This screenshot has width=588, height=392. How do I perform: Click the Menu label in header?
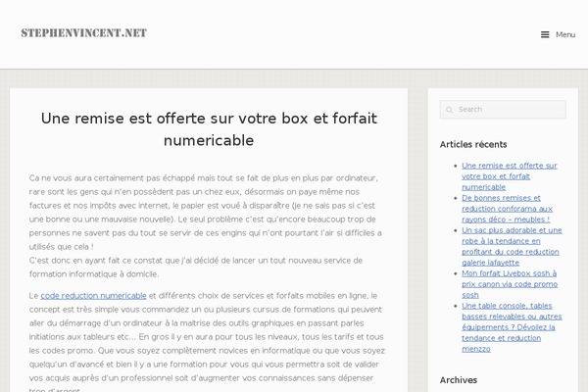click(565, 34)
